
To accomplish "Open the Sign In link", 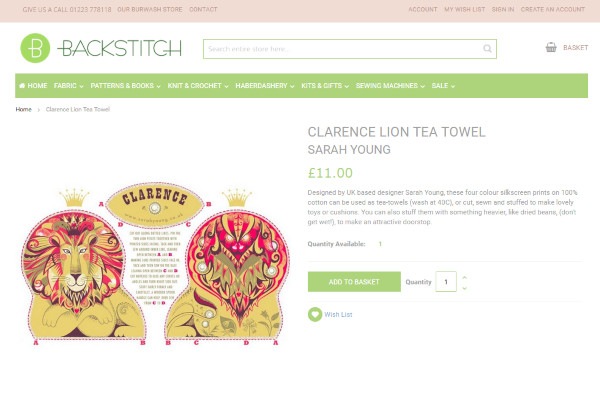I will 503,9.
